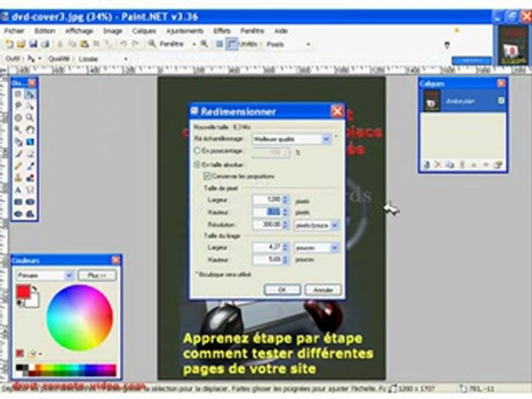Select the Move Selected Pixels tool
The height and width of the screenshot is (399, 532).
tap(30, 94)
